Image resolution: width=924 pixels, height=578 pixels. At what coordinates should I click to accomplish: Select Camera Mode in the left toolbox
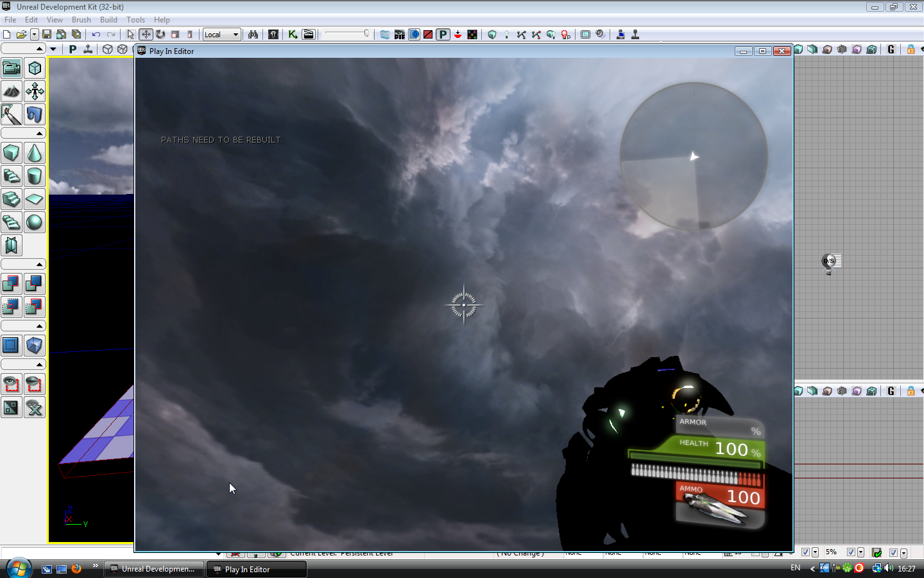[12, 68]
